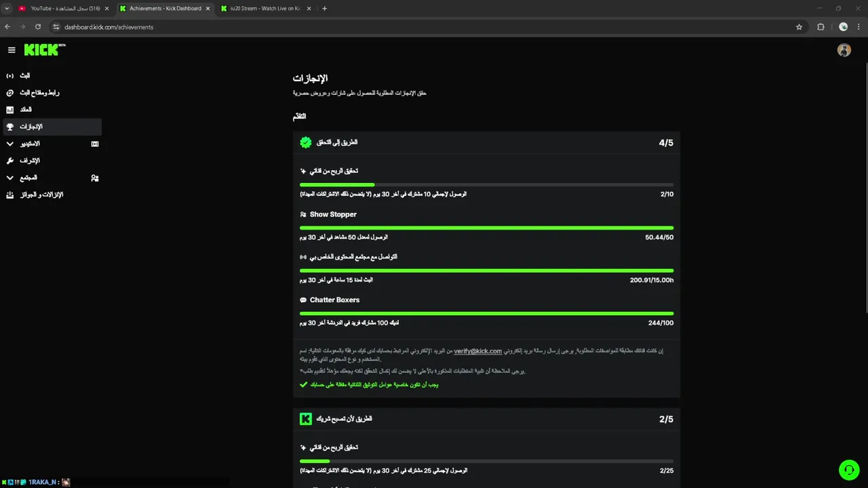Expand the Studio (الاستديو) sidebar section
This screenshot has width=868, height=488.
(9, 144)
